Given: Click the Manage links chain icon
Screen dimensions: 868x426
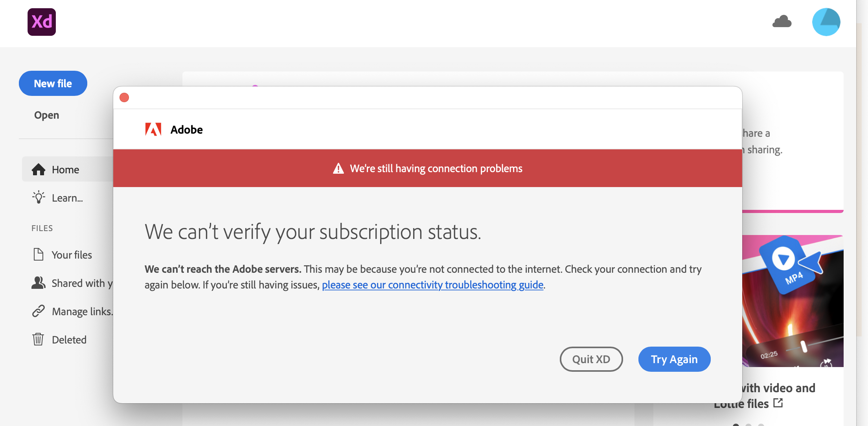Looking at the screenshot, I should (39, 311).
